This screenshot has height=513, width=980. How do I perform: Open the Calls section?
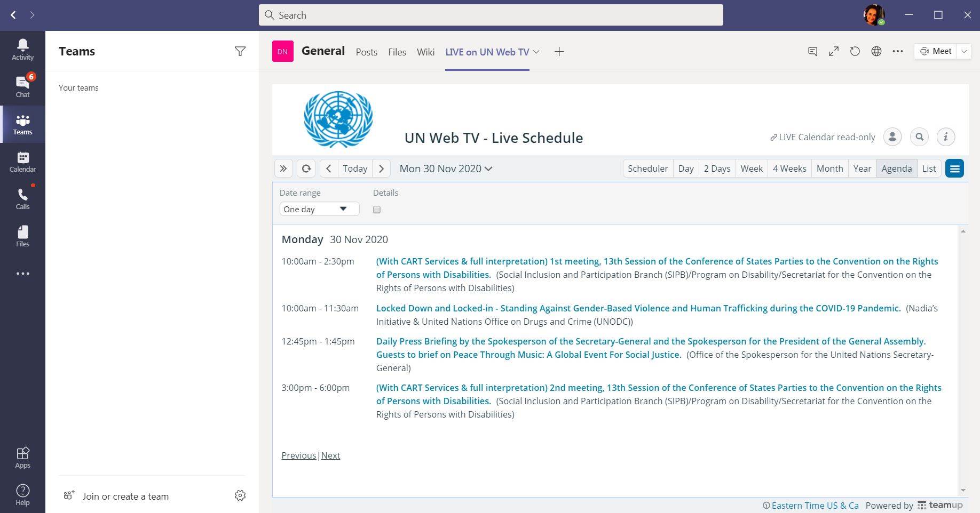[22, 199]
